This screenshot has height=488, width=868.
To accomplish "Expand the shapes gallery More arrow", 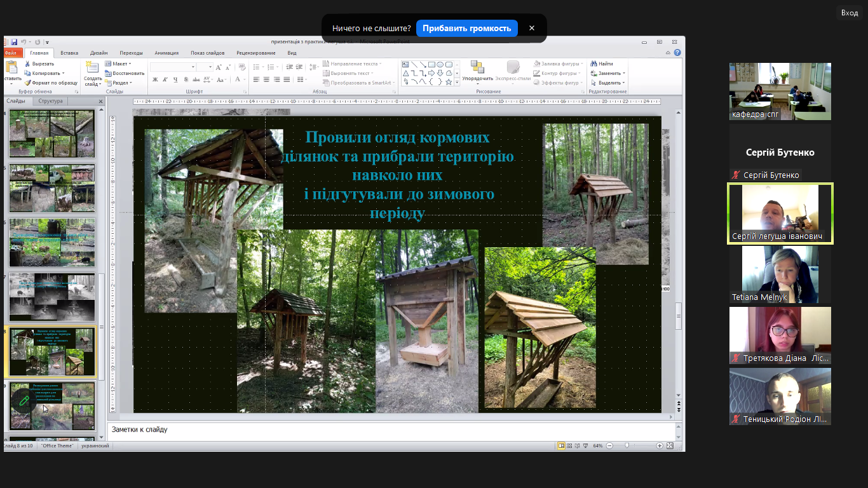I will click(457, 82).
